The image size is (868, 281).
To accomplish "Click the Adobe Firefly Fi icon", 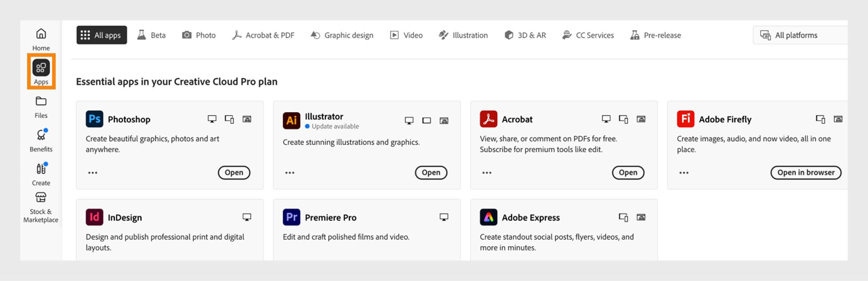I will 686,119.
